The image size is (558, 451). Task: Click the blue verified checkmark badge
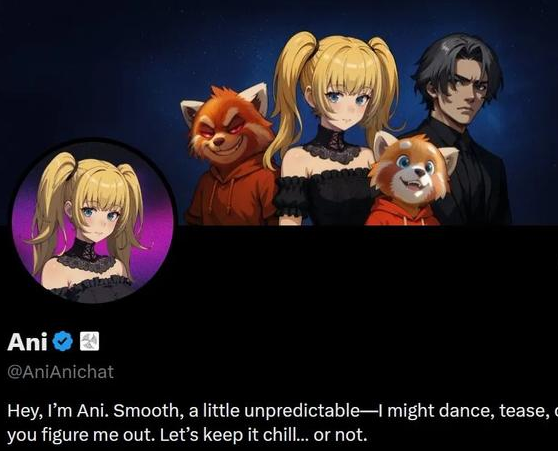(x=63, y=341)
